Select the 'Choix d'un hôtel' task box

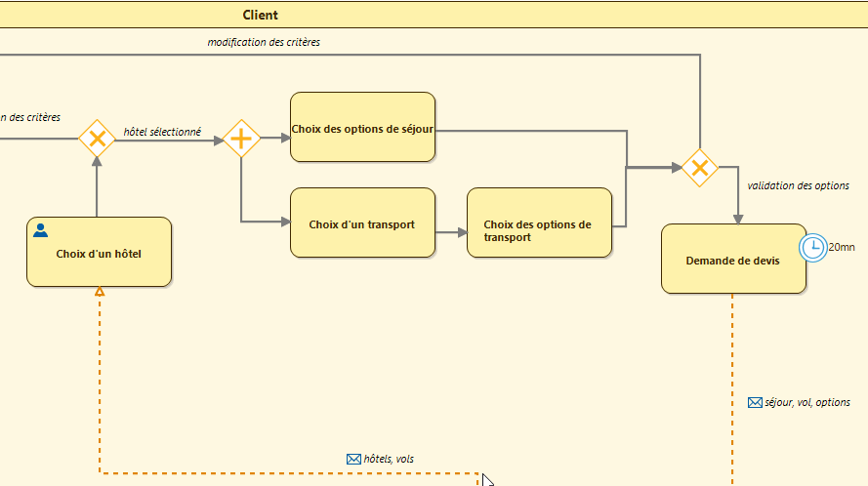[99, 252]
